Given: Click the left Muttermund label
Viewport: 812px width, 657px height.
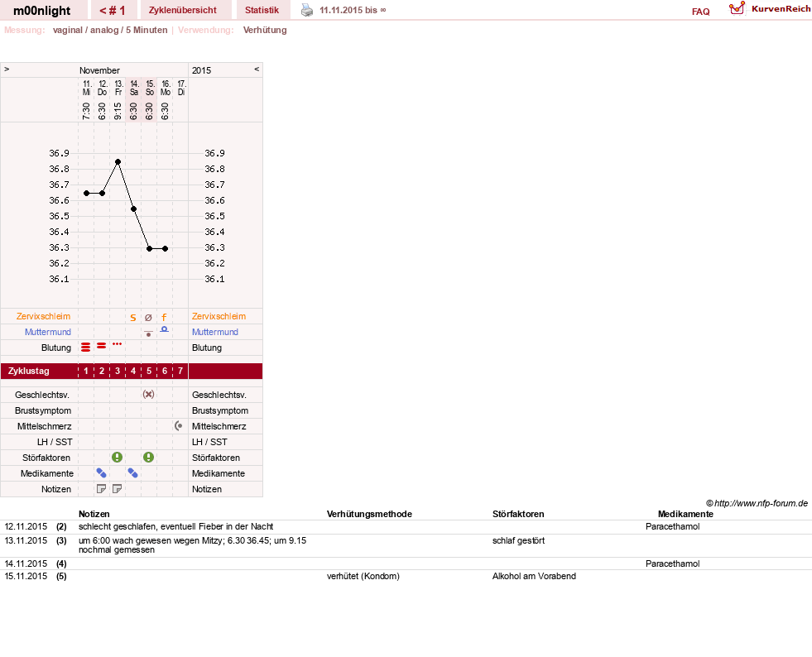Looking at the screenshot, I should click(48, 332).
